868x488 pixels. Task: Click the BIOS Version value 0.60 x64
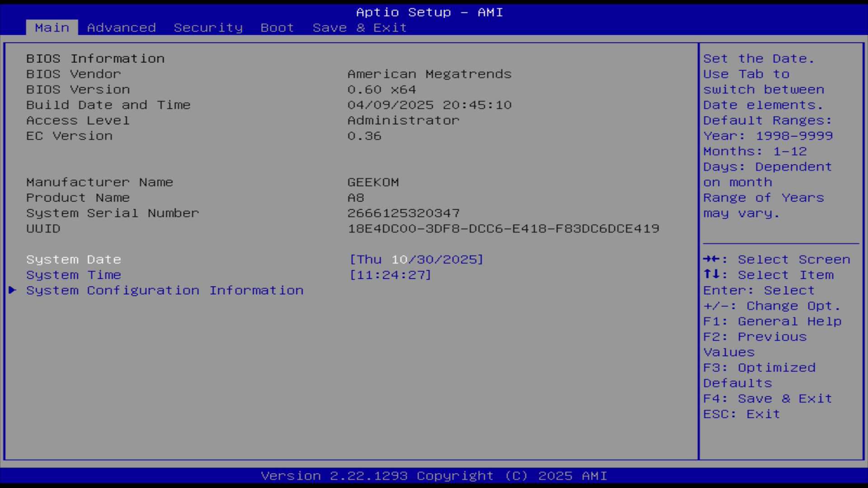[x=382, y=89]
